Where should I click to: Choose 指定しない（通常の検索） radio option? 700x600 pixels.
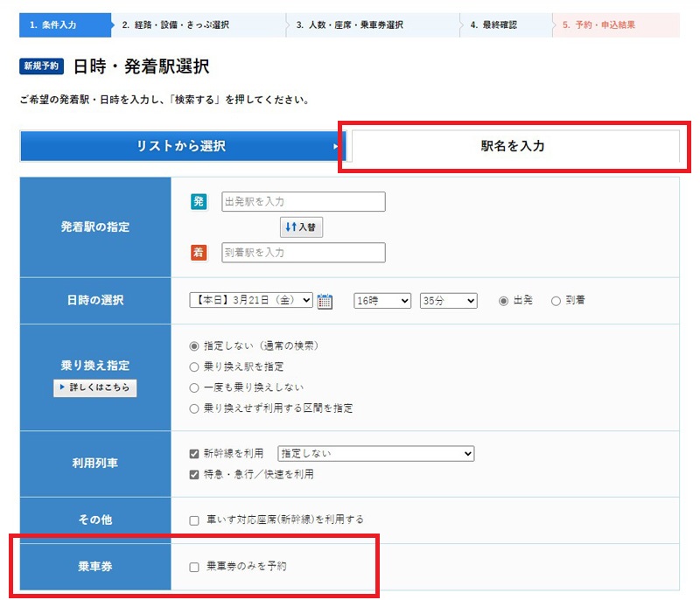tap(194, 346)
